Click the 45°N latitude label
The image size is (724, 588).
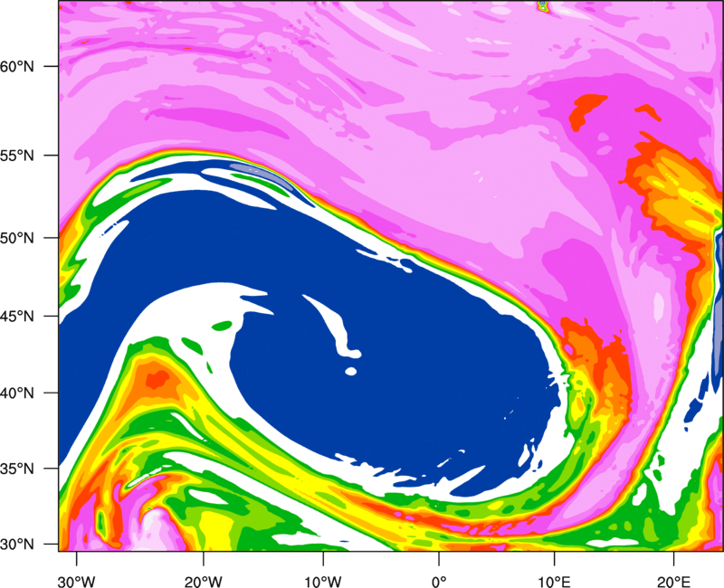coord(17,316)
